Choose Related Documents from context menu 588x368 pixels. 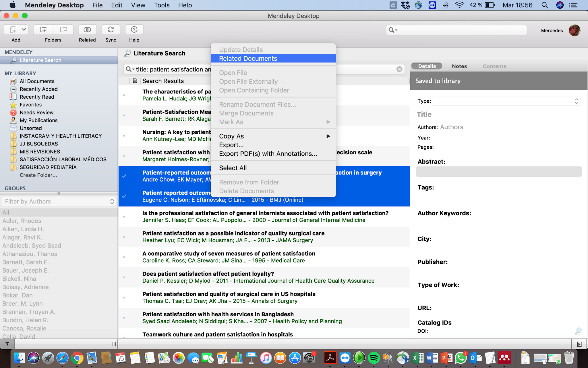[x=248, y=59]
